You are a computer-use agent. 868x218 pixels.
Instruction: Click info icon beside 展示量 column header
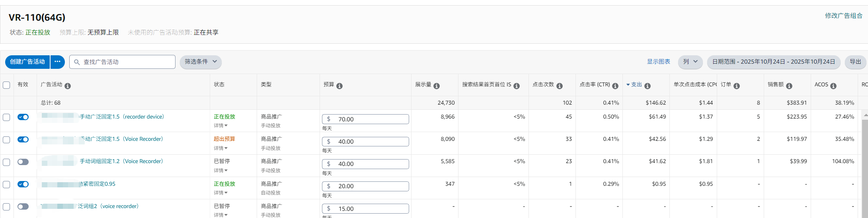[437, 86]
